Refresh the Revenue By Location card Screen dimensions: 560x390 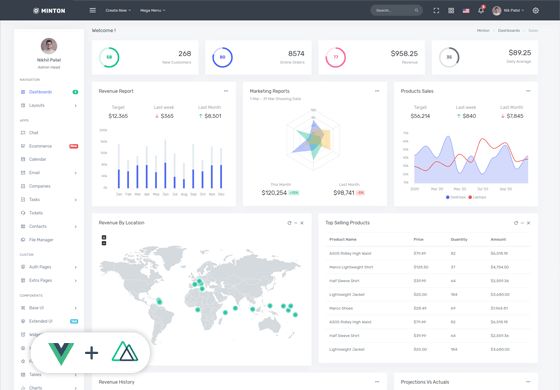tap(289, 223)
